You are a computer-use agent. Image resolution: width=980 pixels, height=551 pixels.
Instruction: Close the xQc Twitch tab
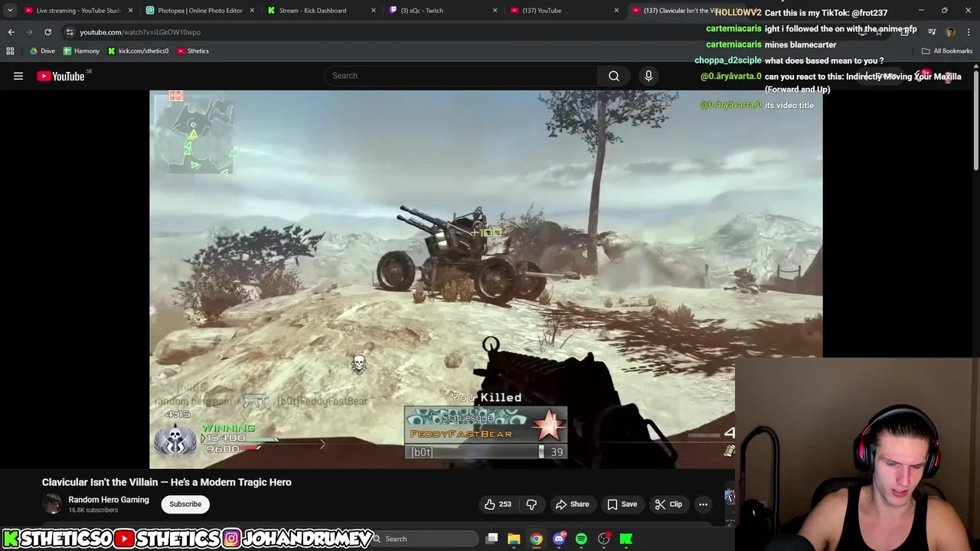(x=495, y=11)
